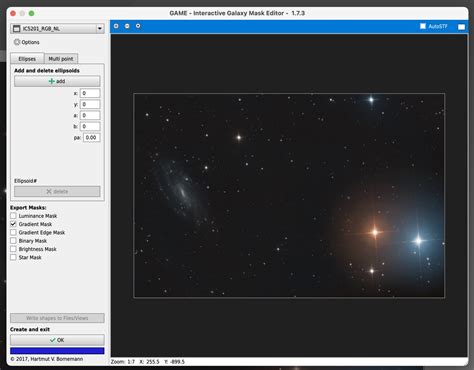Click the b axis input field
The height and width of the screenshot is (370, 474).
click(90, 126)
